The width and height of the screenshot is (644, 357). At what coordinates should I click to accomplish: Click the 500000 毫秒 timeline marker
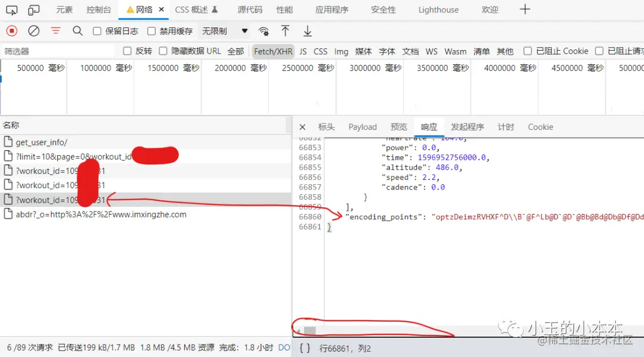pos(41,68)
